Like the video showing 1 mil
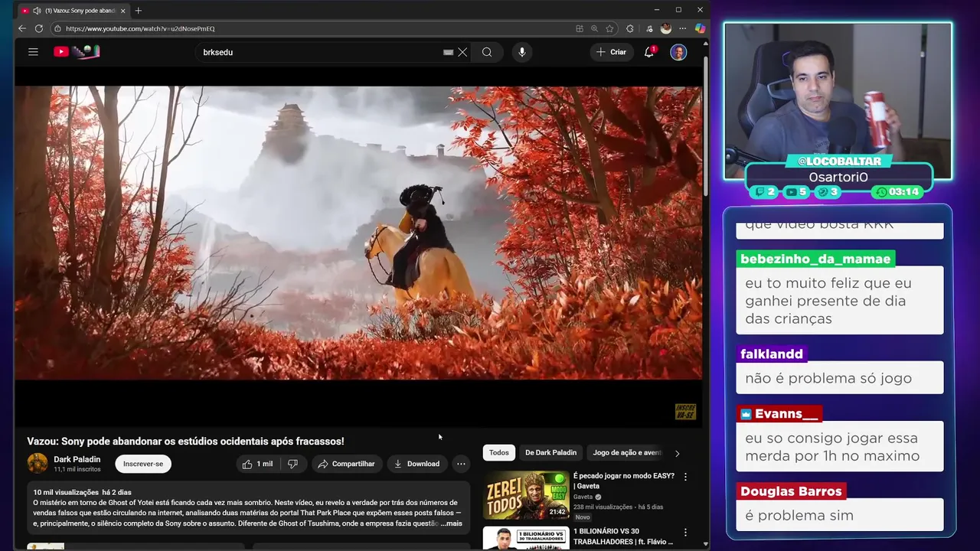 point(258,464)
